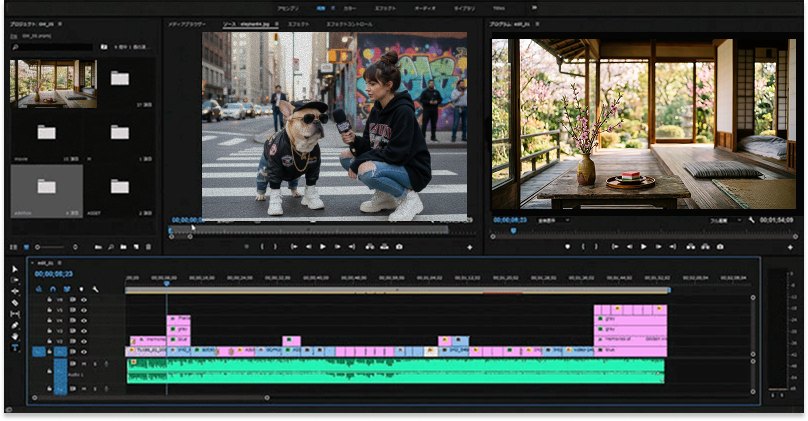808x421 pixels.
Task: Mark In point in Program monitor
Action: pyautogui.click(x=583, y=247)
